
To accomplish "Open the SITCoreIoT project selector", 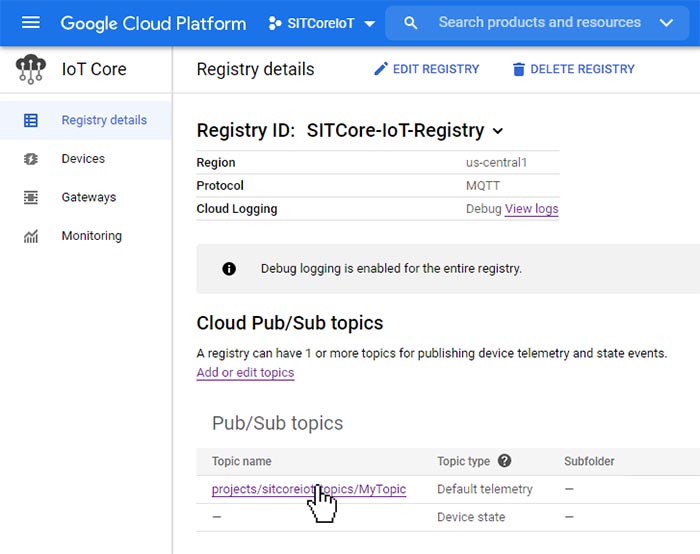I will click(x=322, y=23).
